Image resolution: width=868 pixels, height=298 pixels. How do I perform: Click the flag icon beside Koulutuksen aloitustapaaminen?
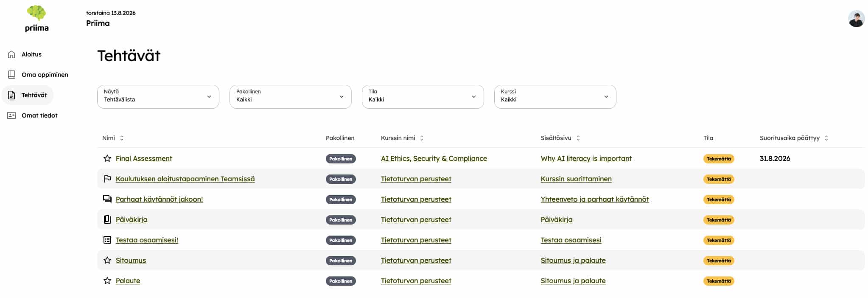coord(107,179)
